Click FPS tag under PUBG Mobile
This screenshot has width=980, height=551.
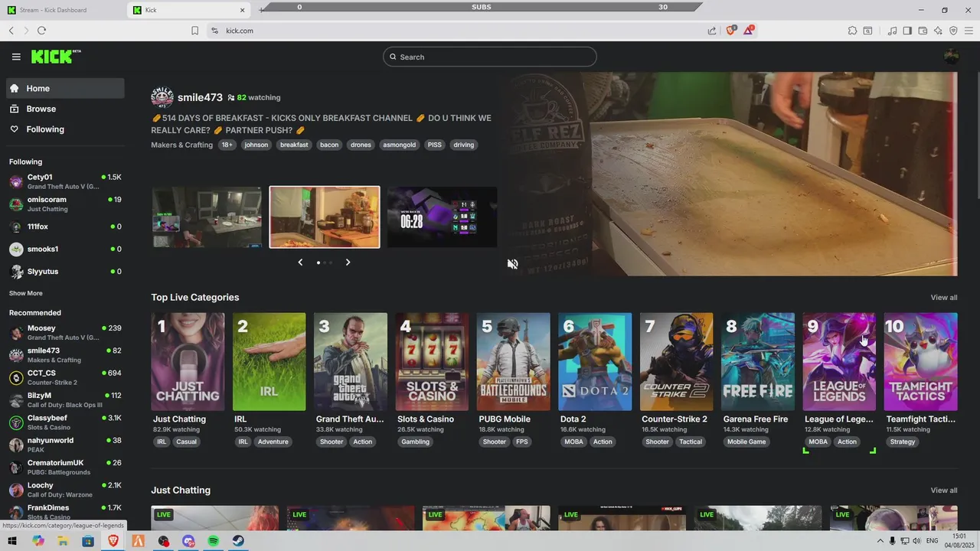(x=522, y=442)
